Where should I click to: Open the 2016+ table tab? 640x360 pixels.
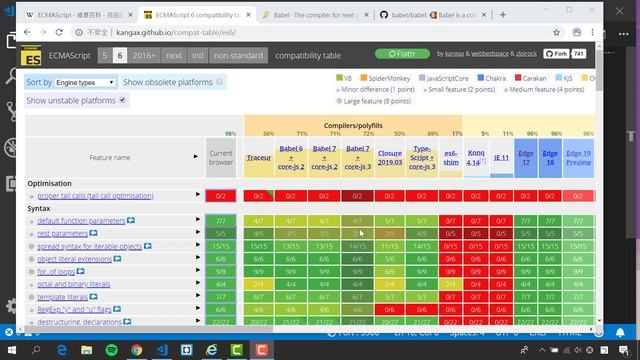144,56
